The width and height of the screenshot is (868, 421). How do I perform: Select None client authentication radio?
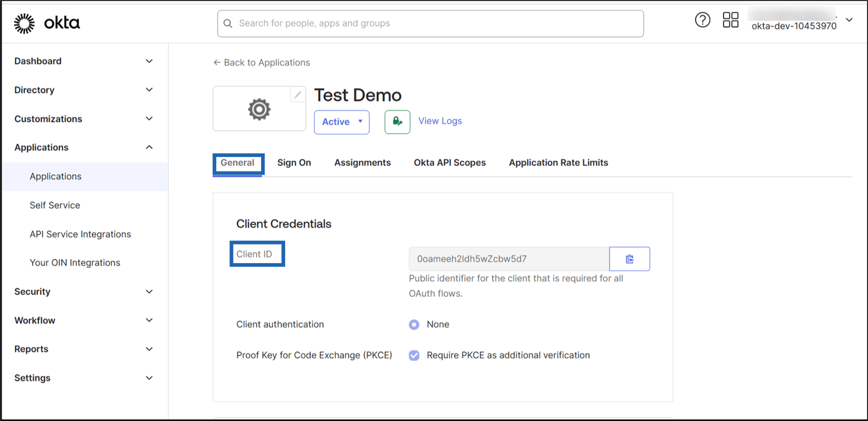[414, 324]
